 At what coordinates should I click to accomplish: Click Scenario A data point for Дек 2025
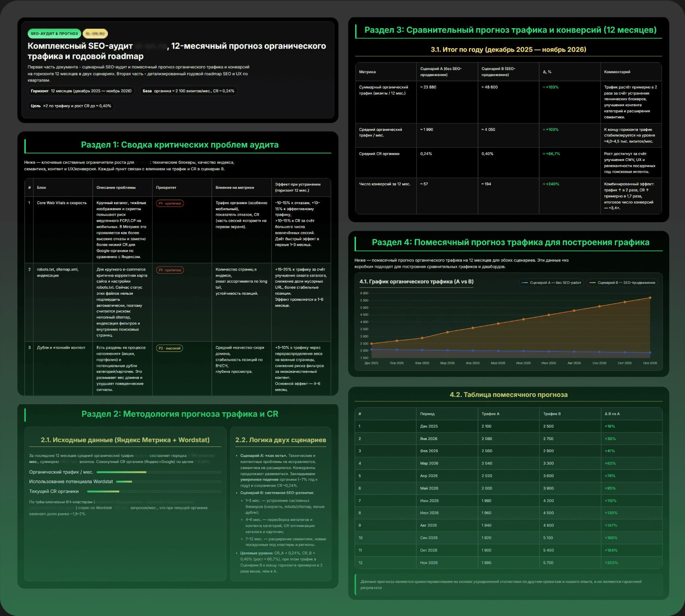[x=371, y=350]
